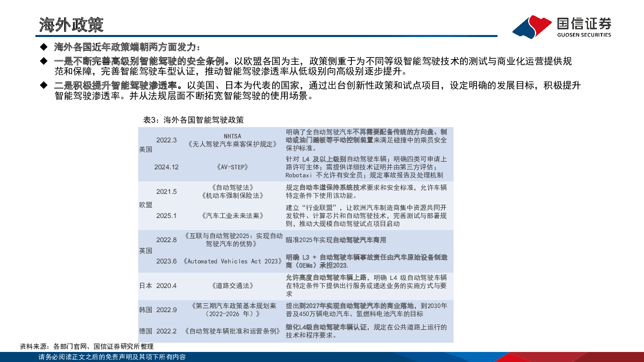Select the 《汽车工业未来法案》 cell
This screenshot has height=362, width=644.
pyautogui.click(x=232, y=216)
